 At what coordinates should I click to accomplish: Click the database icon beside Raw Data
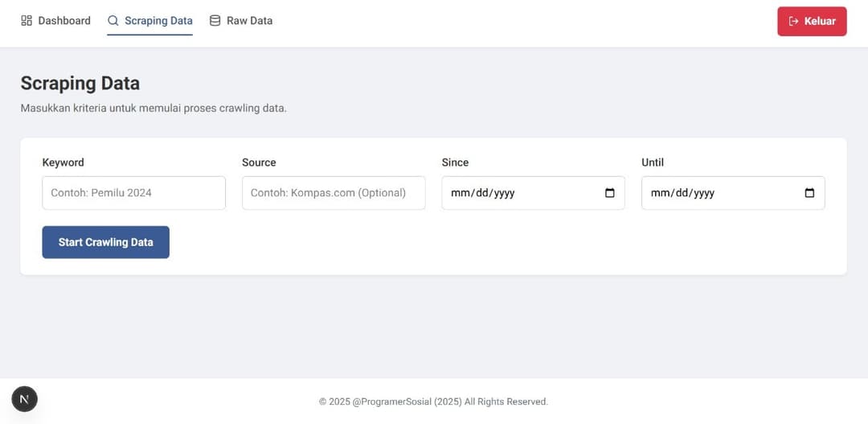coord(215,21)
